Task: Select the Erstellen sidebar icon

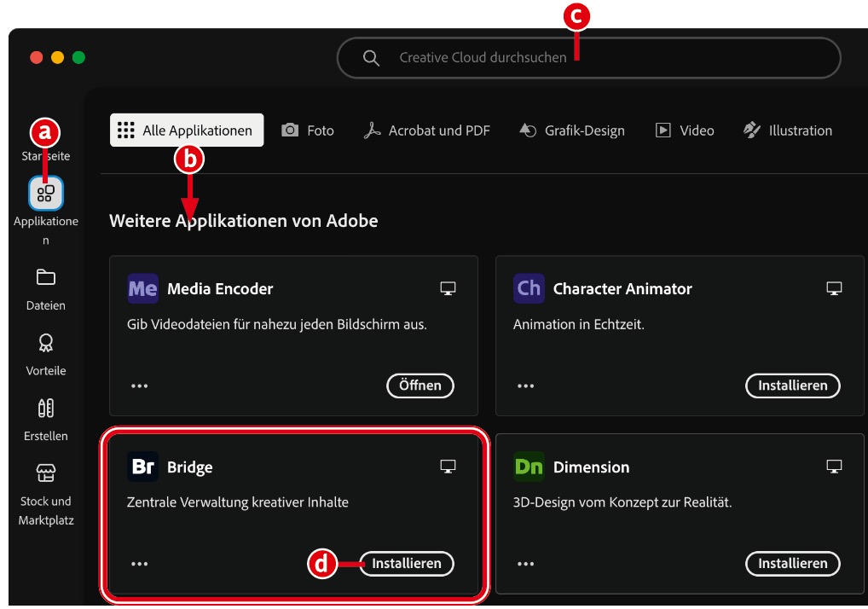Action: 45,408
